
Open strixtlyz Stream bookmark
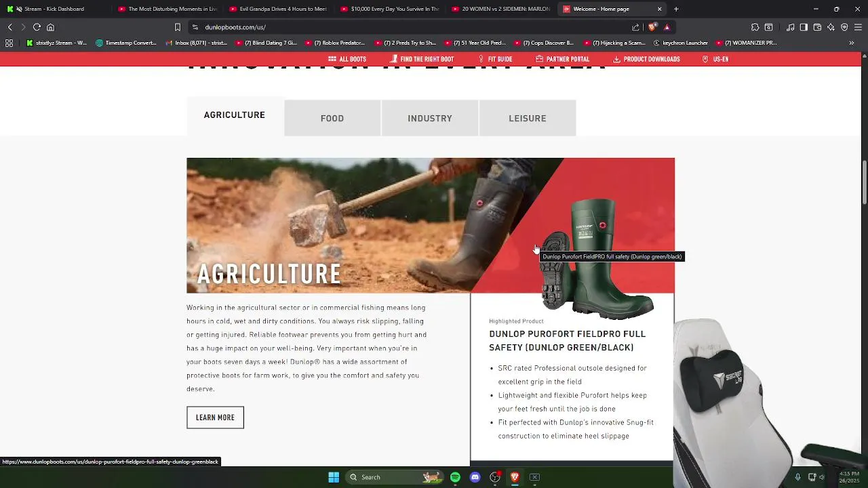(56, 43)
